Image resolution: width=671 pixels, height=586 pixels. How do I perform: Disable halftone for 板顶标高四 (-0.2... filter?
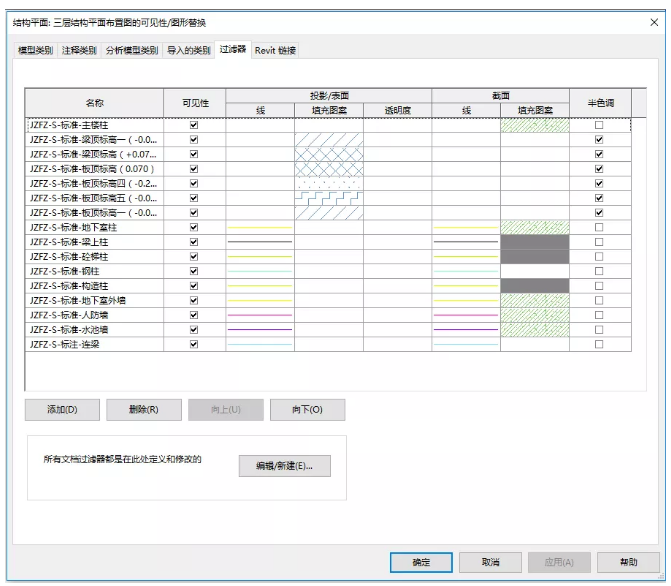pyautogui.click(x=599, y=183)
